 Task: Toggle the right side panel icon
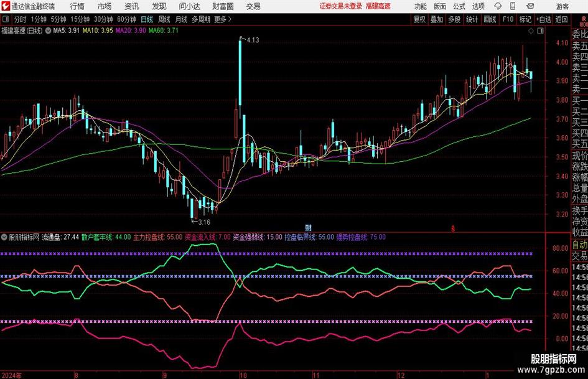(x=540, y=31)
